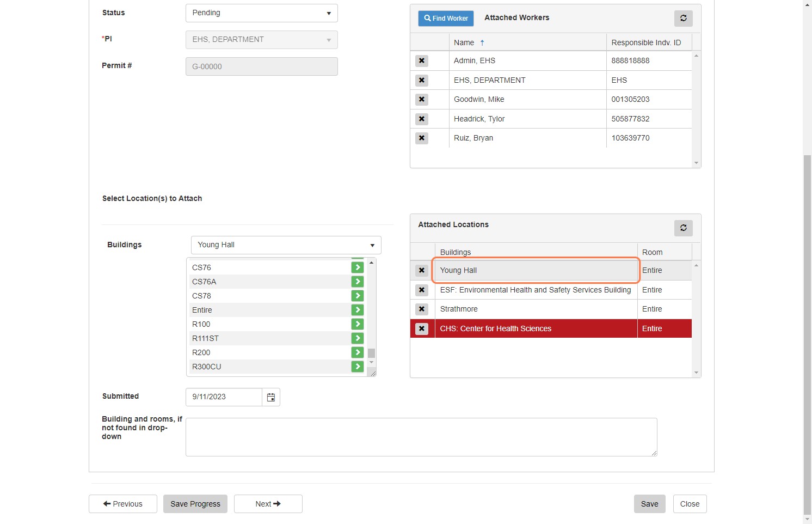Add room R111ST with green arrow

(357, 338)
